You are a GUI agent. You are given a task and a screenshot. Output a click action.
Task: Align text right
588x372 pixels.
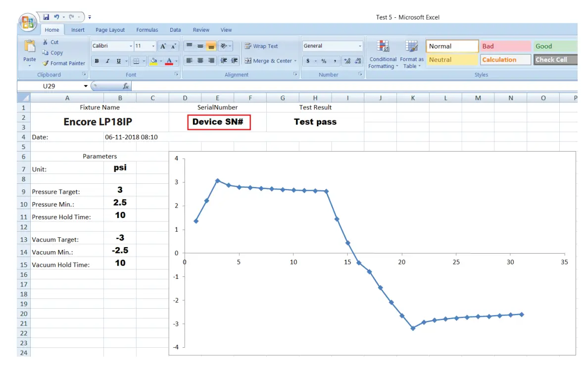click(x=211, y=60)
